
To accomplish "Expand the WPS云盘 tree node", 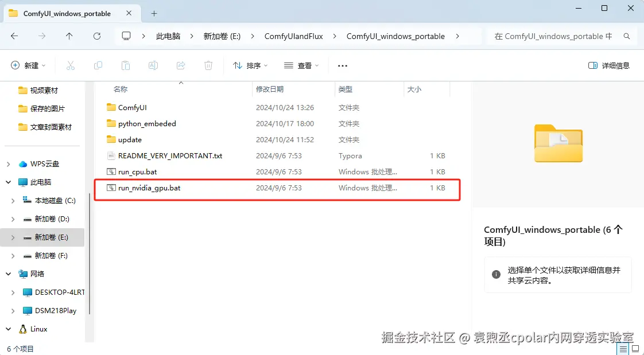I will pyautogui.click(x=9, y=164).
